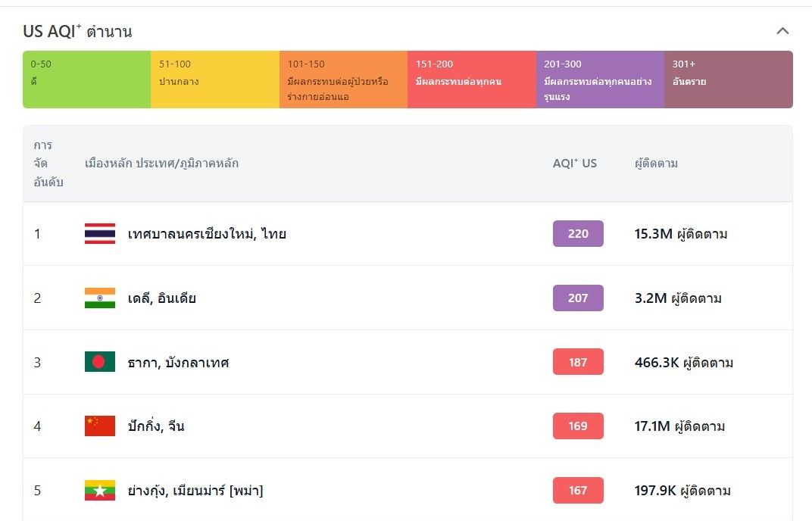Image resolution: width=812 pixels, height=521 pixels.
Task: Select the purple 201-300 legend swatch
Action: click(x=600, y=80)
